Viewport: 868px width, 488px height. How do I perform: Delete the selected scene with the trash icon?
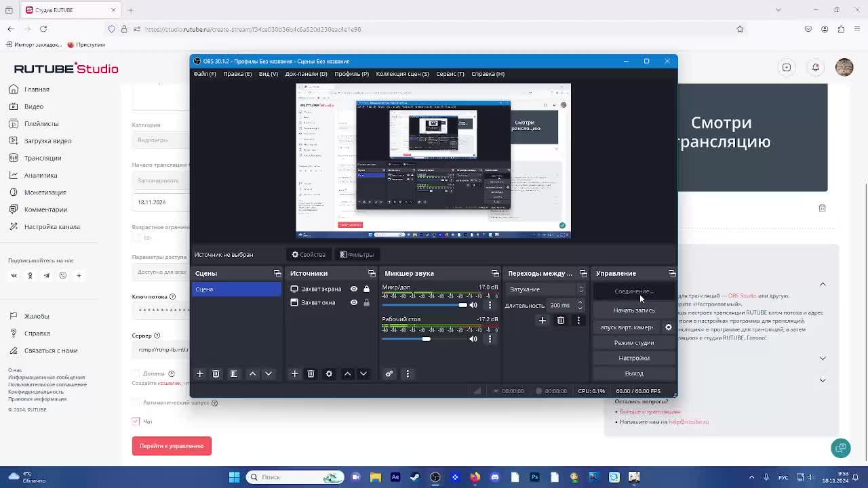[216, 373]
